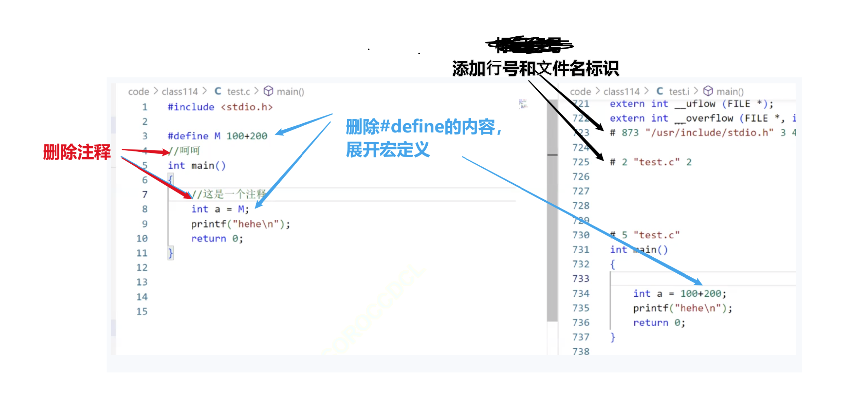Click test.c in the left breadcrumb

[x=238, y=91]
